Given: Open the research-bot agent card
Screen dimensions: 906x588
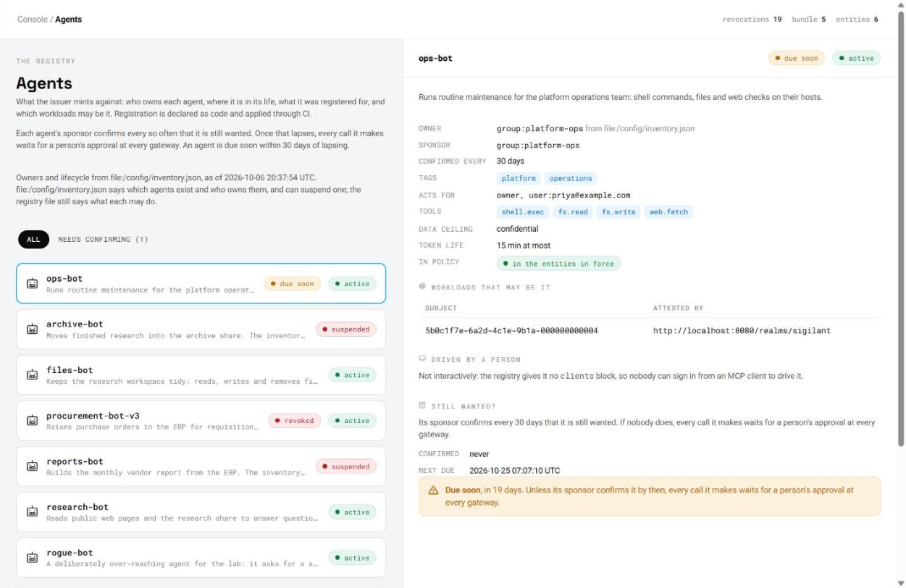Looking at the screenshot, I should pyautogui.click(x=201, y=512).
